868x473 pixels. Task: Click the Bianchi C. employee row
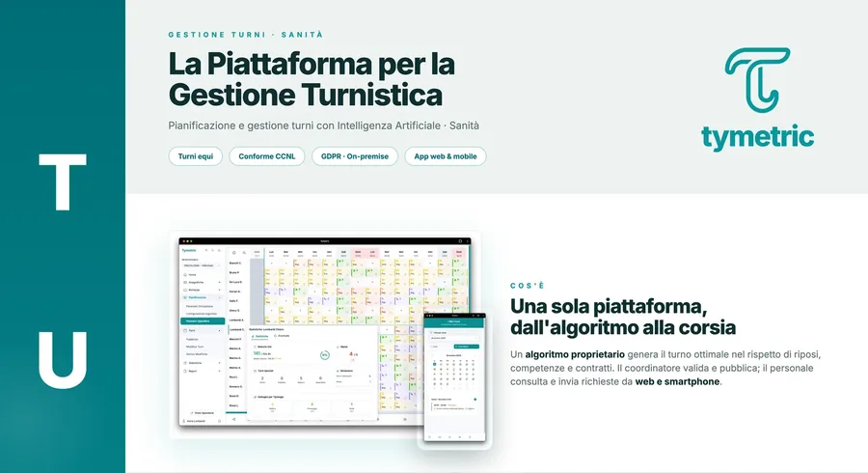pos(235,264)
